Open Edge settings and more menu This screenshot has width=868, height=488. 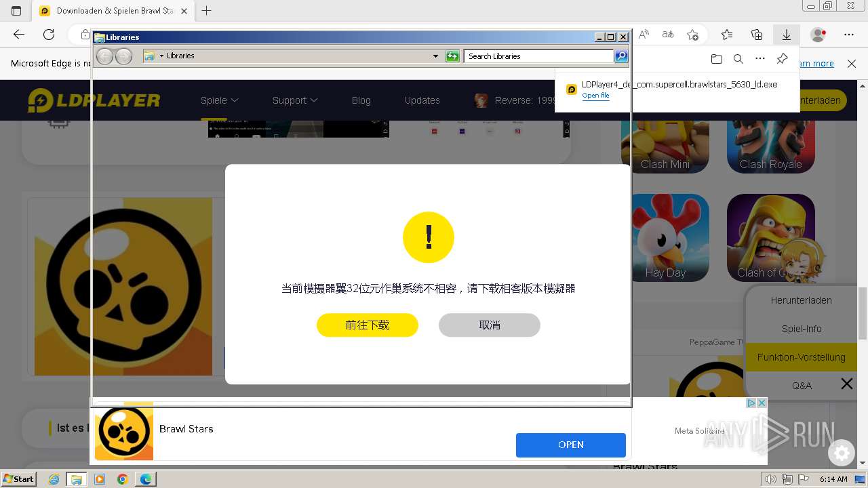(849, 35)
